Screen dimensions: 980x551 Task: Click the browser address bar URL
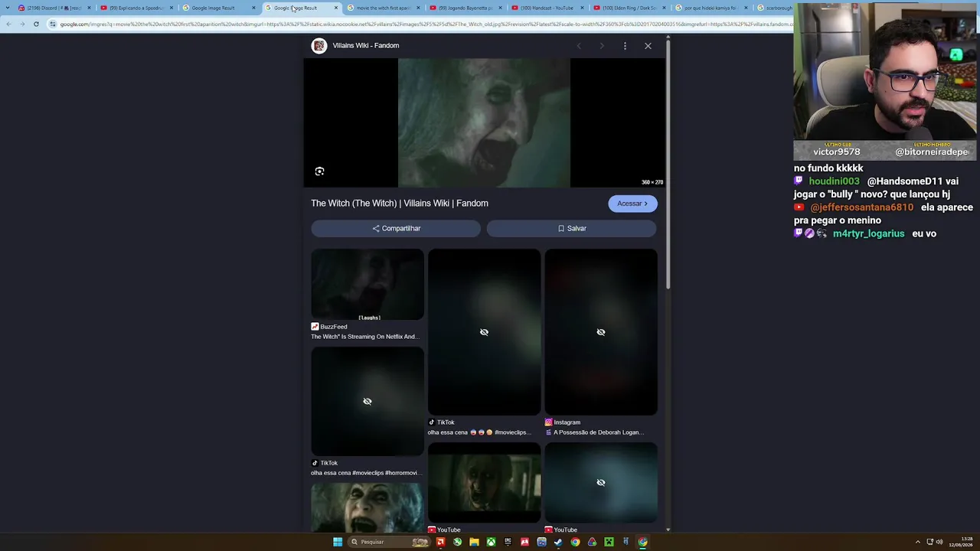(x=425, y=24)
